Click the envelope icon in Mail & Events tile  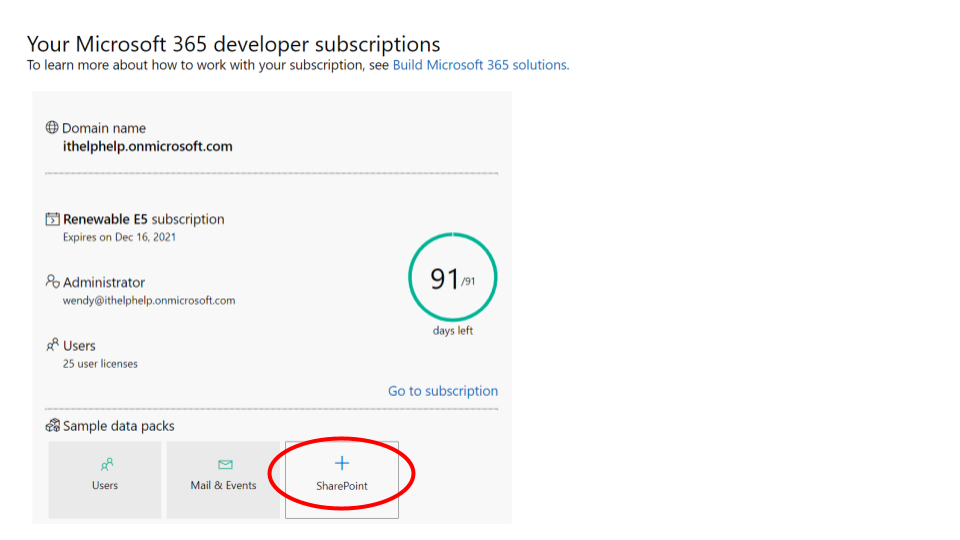[225, 464]
